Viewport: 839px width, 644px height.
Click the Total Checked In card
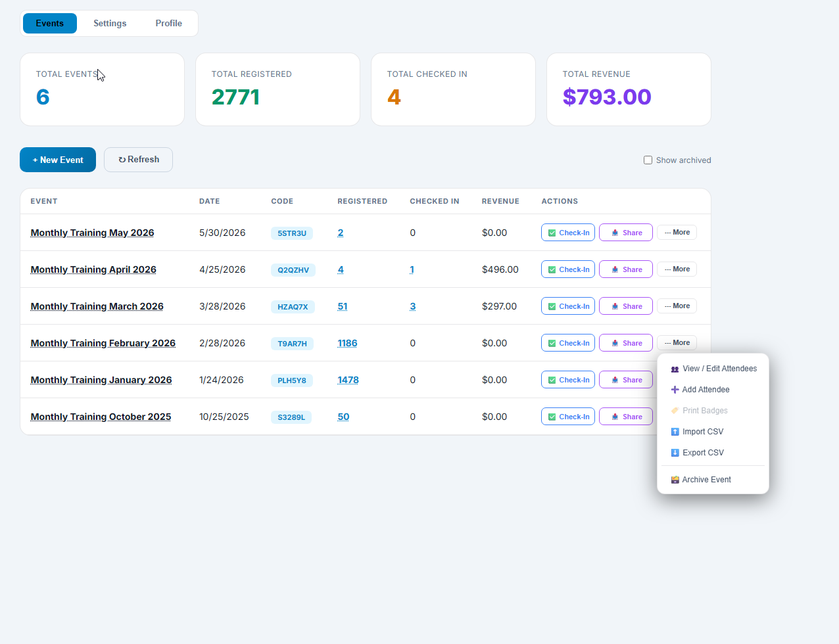(x=453, y=89)
